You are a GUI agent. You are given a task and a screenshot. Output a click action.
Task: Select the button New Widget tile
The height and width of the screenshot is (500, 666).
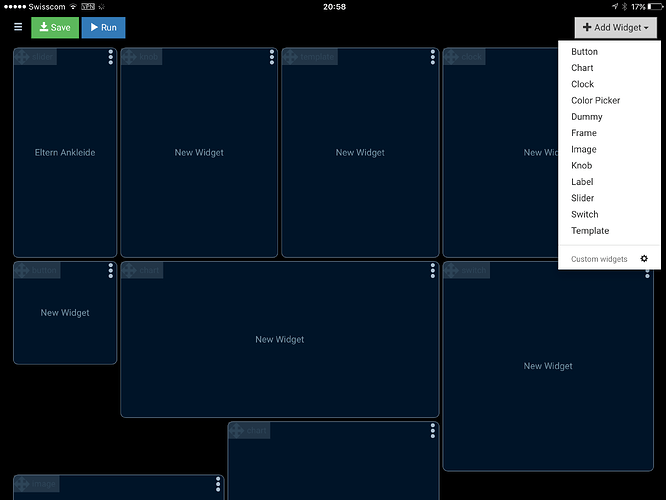tap(65, 313)
